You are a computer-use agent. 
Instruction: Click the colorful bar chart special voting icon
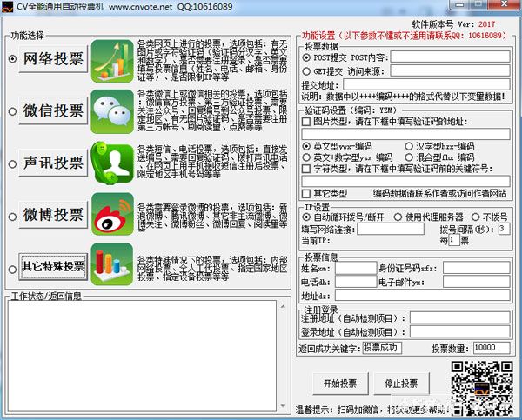pos(111,265)
